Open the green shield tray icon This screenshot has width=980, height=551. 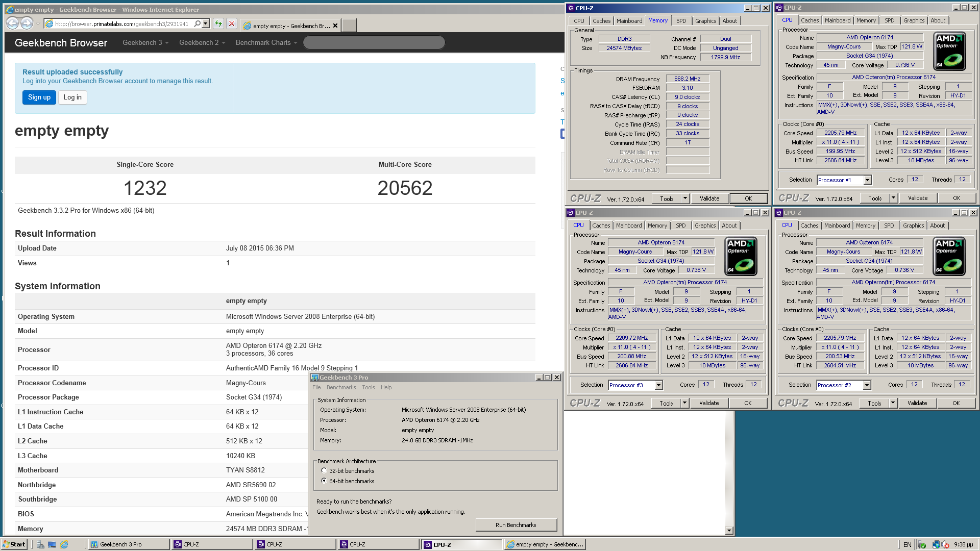click(922, 544)
